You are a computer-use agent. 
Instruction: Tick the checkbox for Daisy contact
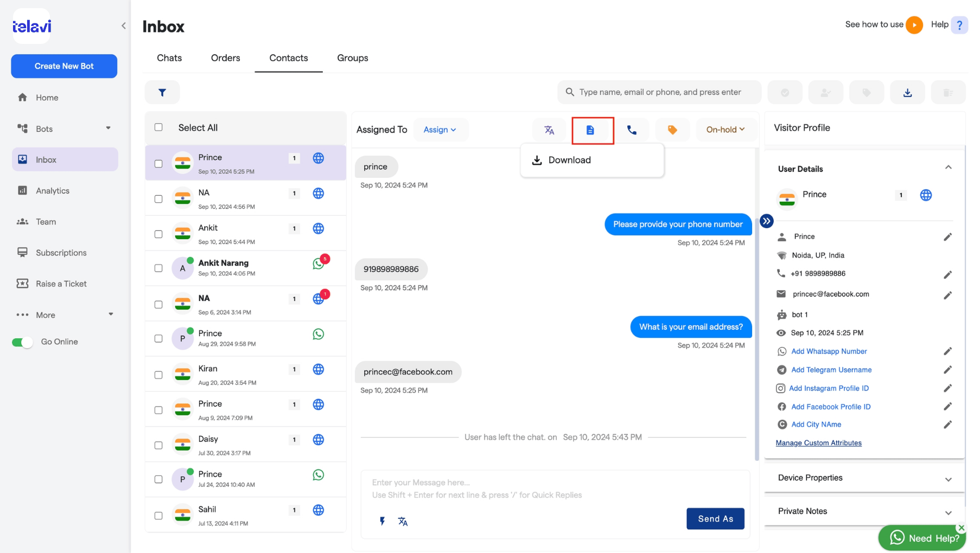coord(158,445)
